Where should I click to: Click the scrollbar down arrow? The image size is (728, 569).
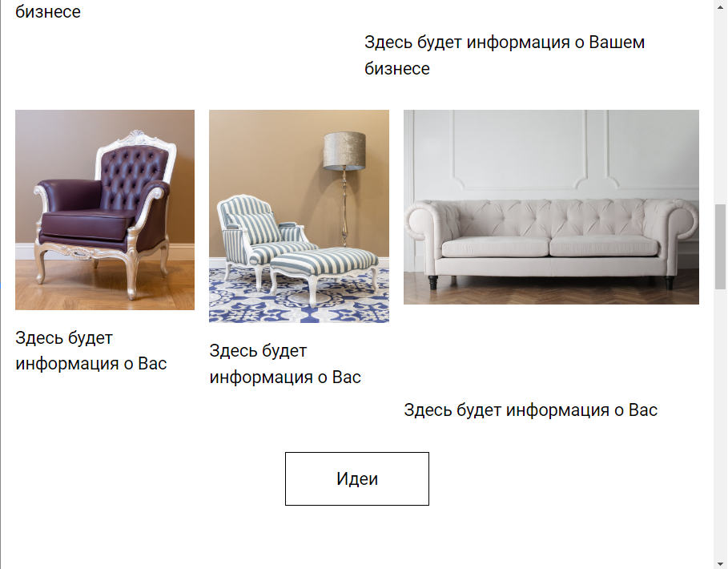pos(720,563)
